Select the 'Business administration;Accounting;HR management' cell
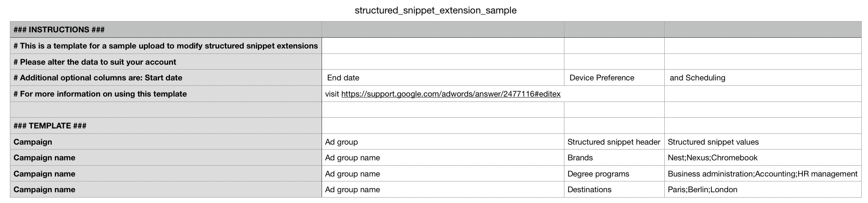The image size is (868, 203). (762, 174)
